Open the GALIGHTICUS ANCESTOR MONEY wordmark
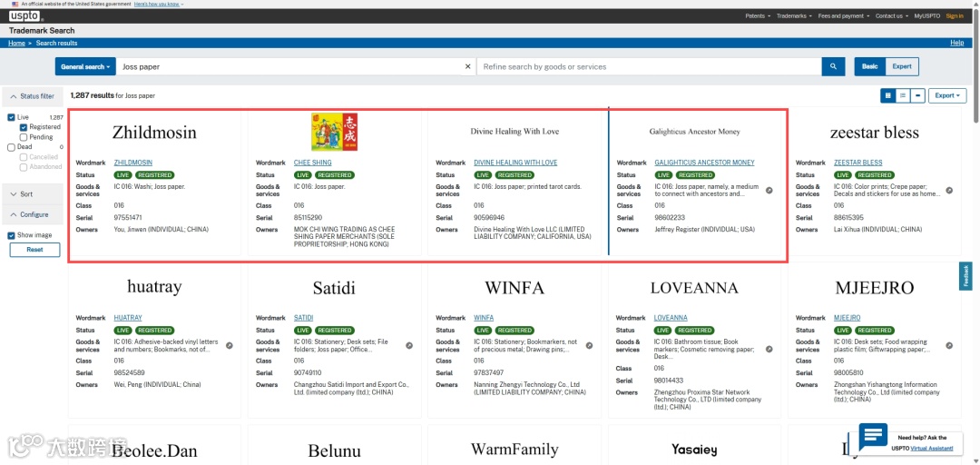 click(x=704, y=163)
